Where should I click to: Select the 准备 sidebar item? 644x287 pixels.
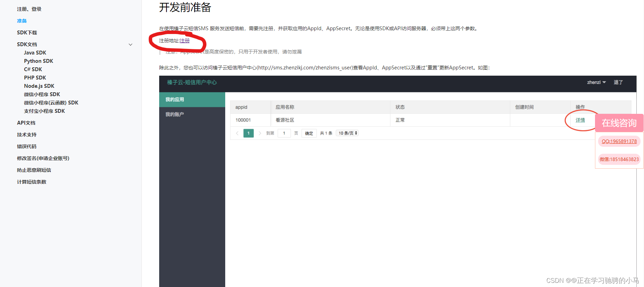pyautogui.click(x=22, y=21)
